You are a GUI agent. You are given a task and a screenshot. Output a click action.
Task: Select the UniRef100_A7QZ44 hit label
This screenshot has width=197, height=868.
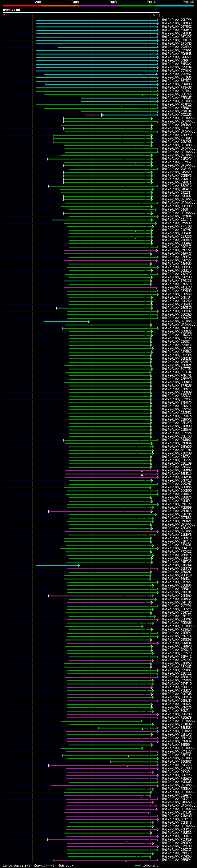point(177,565)
